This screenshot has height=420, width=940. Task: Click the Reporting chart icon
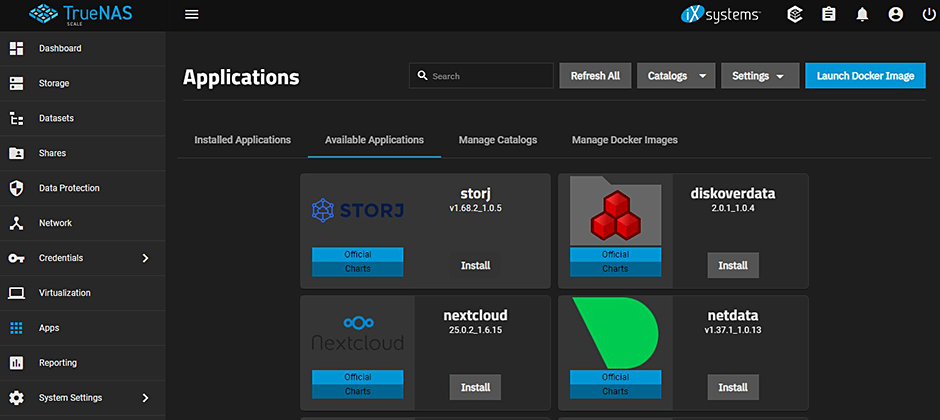[16, 363]
